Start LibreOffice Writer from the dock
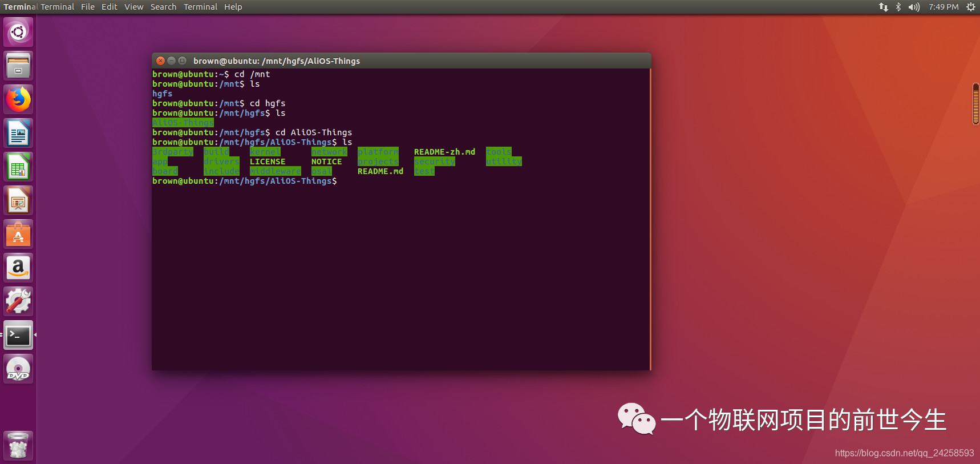 coord(18,133)
